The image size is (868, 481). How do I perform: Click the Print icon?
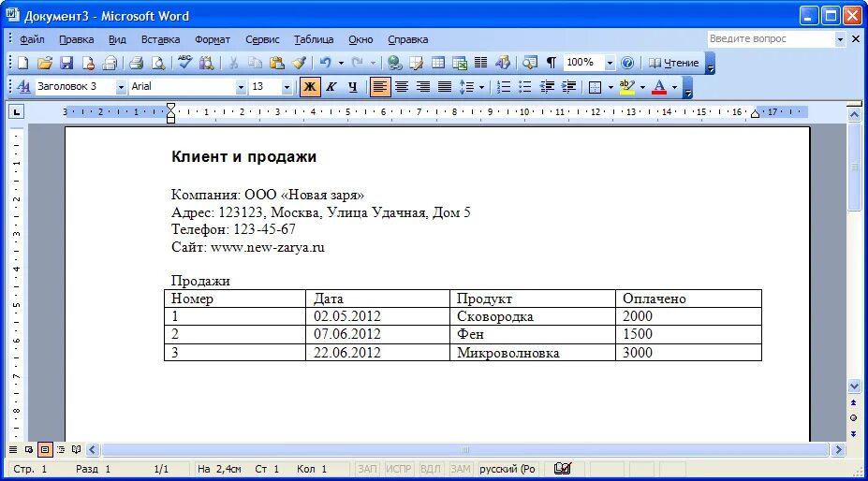click(136, 63)
